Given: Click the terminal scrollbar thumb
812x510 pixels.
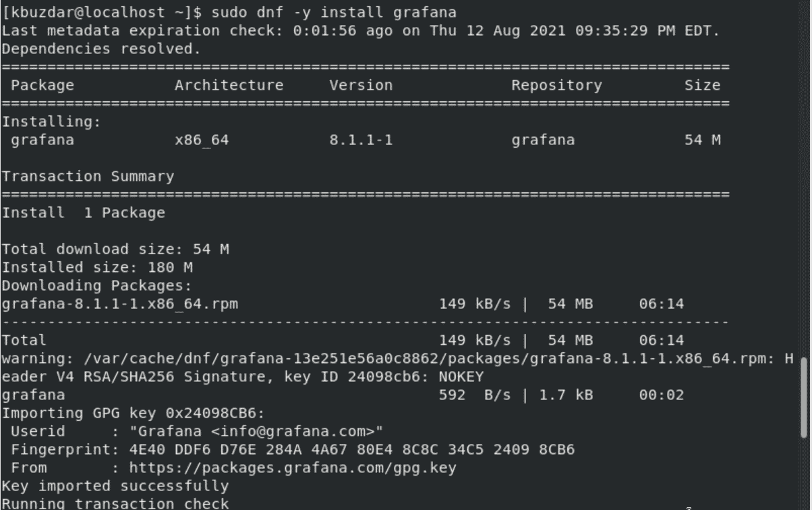Looking at the screenshot, I should 804,397.
